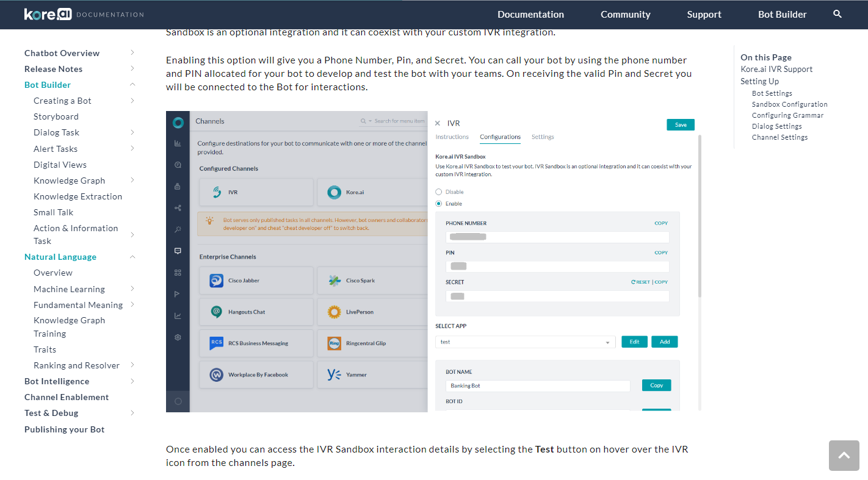The image size is (868, 480).
Task: Open the Select App dropdown
Action: coord(525,342)
